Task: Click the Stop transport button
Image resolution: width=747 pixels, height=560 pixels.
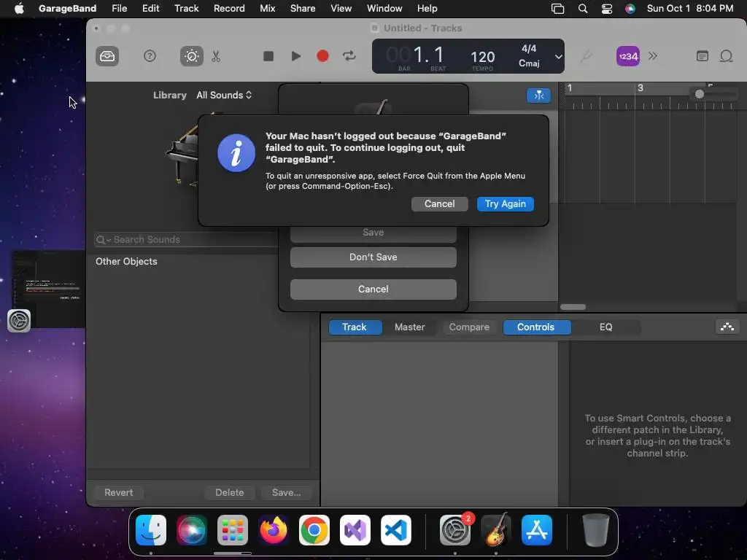Action: point(268,56)
